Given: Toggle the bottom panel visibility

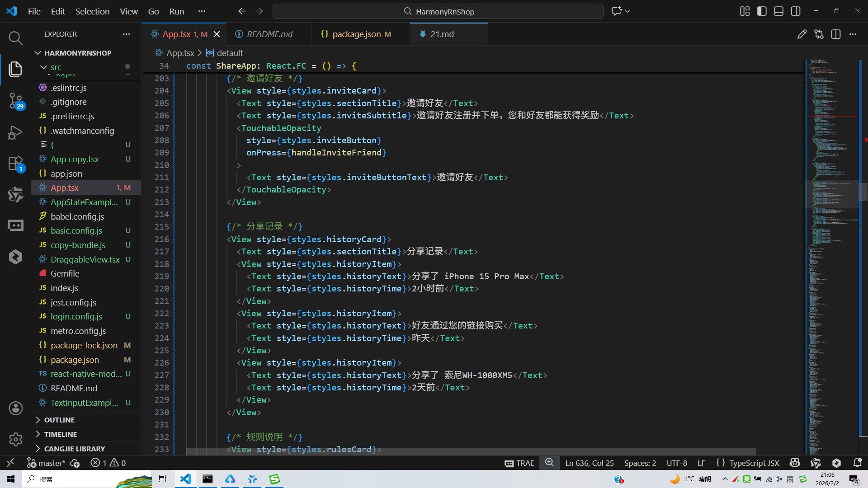Looking at the screenshot, I should coord(778,11).
